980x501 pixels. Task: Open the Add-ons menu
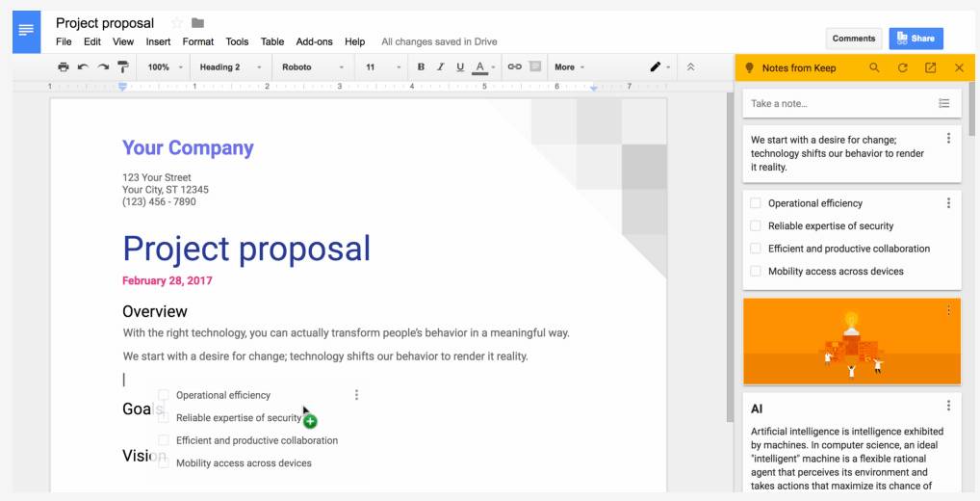coord(314,41)
